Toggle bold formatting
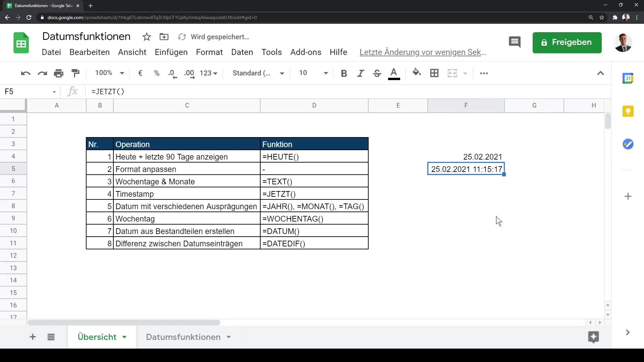The height and width of the screenshot is (362, 644). coord(344,73)
